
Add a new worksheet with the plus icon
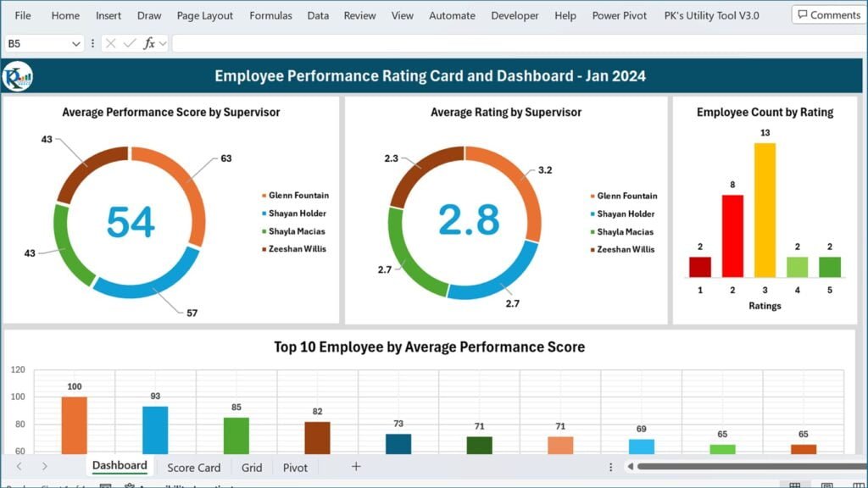[355, 467]
